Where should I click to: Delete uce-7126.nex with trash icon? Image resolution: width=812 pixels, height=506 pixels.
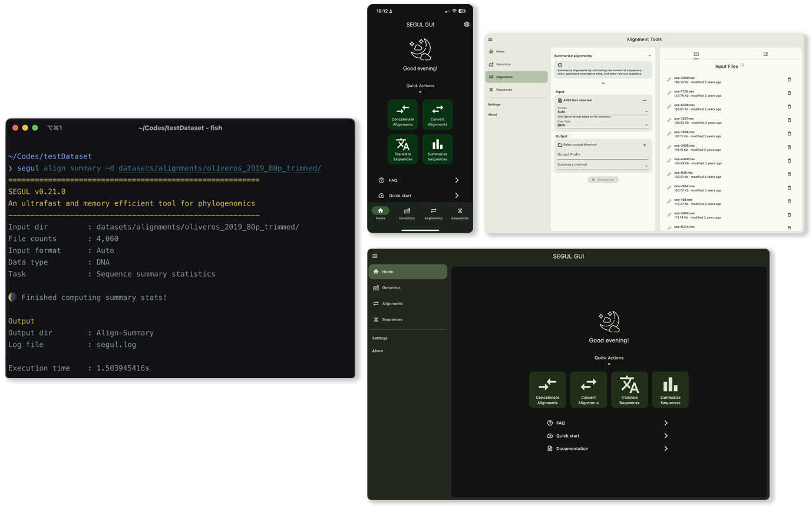click(790, 93)
